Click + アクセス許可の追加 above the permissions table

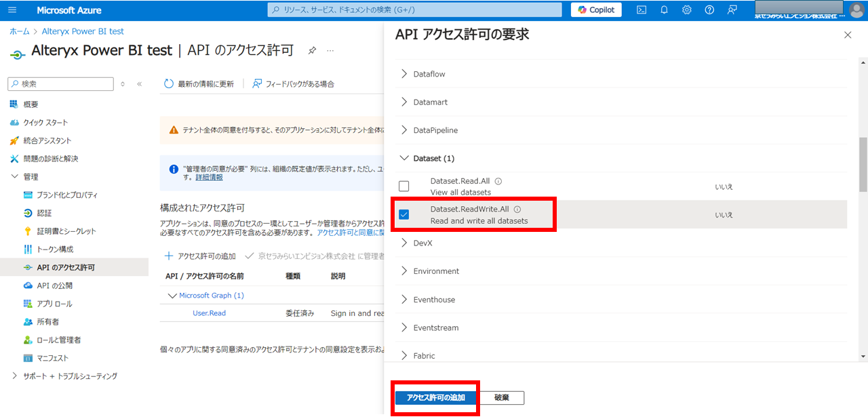pos(201,256)
